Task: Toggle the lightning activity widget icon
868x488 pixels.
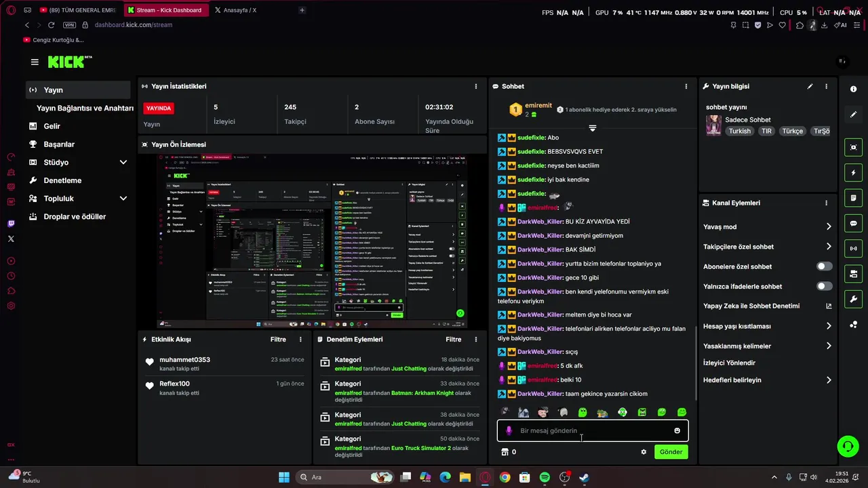Action: (853, 173)
